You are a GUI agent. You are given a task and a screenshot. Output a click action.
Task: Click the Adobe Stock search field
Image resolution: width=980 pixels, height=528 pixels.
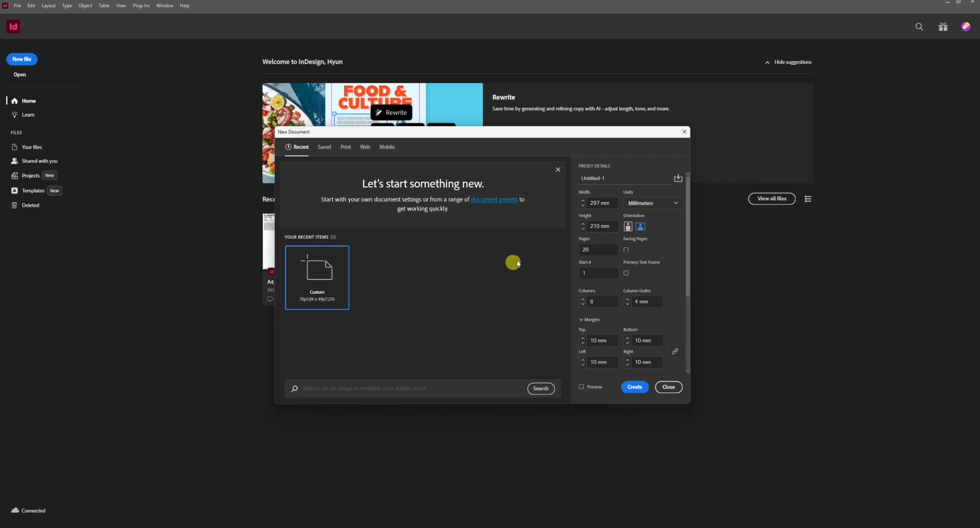[x=412, y=389]
